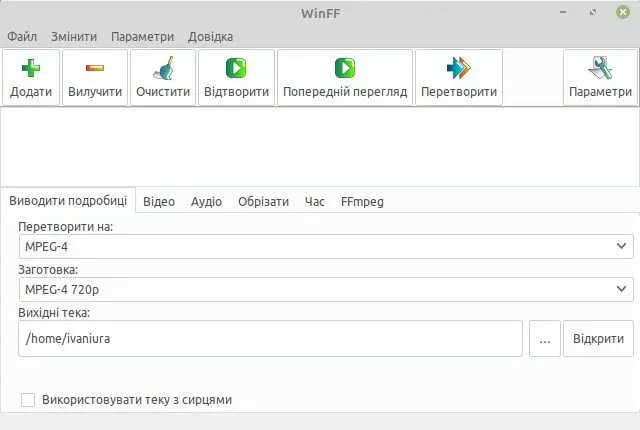The height and width of the screenshot is (430, 640).
Task: Start conversion with the Перетворити button
Action: [x=459, y=78]
